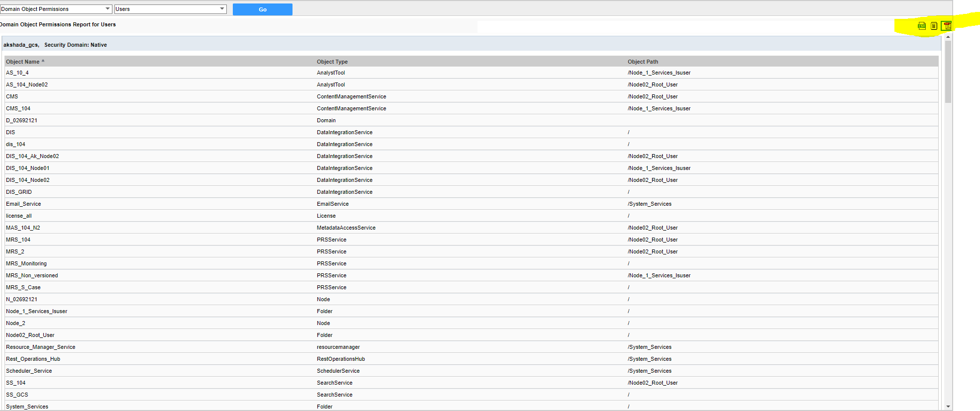This screenshot has height=411, width=980.
Task: Click the Go button
Action: tap(263, 9)
